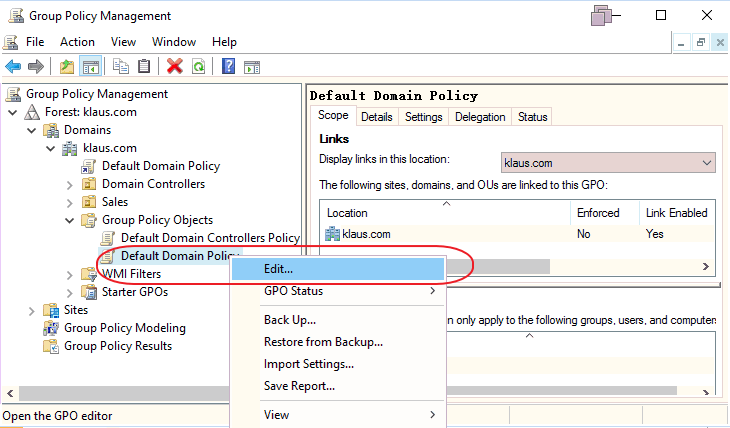Click the green Refresh icon
Image resolution: width=730 pixels, height=428 pixels.
198,67
